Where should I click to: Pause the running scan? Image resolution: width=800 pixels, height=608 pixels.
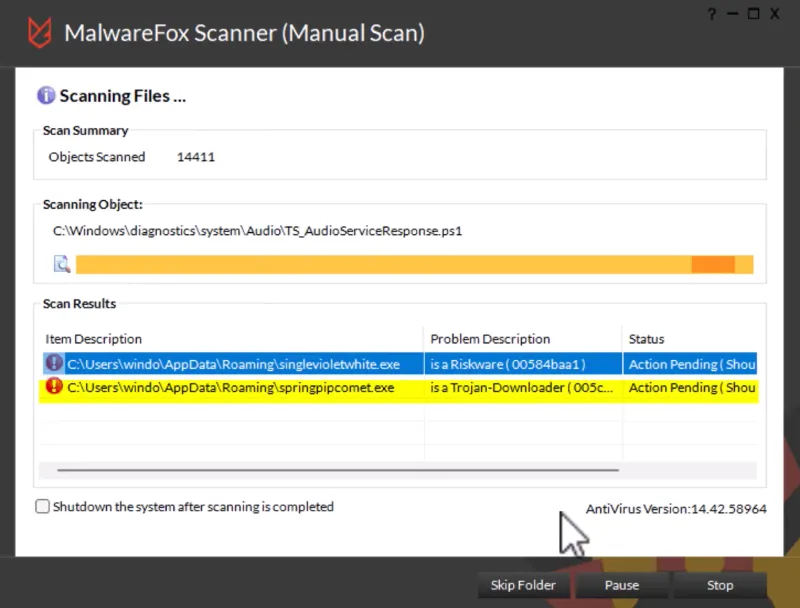621,585
